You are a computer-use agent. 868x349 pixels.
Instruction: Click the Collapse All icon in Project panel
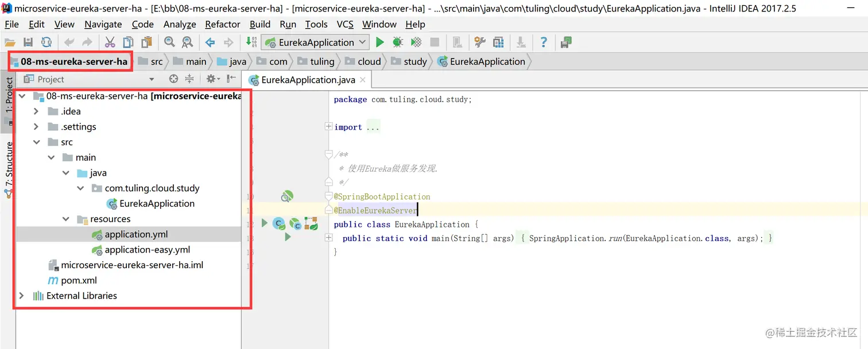[189, 79]
